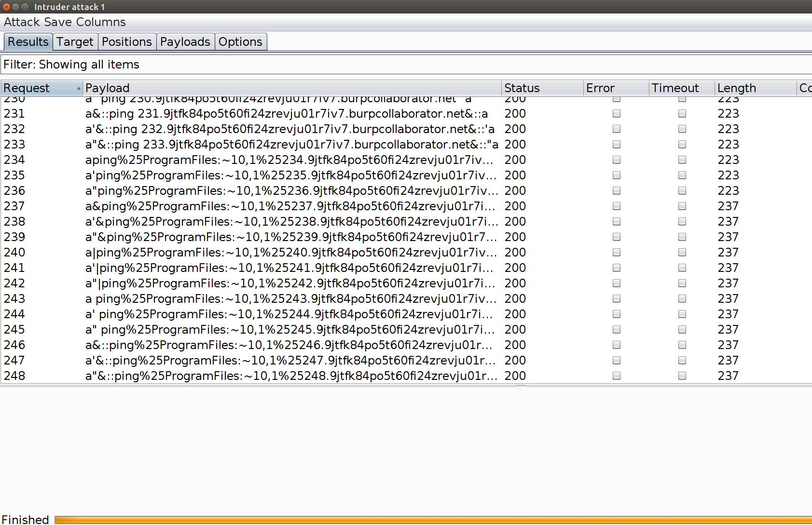Toggle Timeout checkbox for request 243
The width and height of the screenshot is (812, 525).
pos(682,298)
